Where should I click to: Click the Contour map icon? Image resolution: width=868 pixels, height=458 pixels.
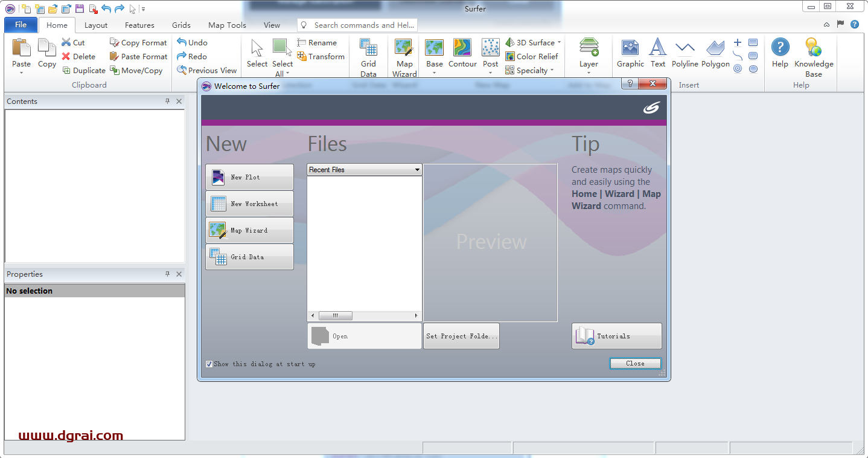click(x=462, y=53)
